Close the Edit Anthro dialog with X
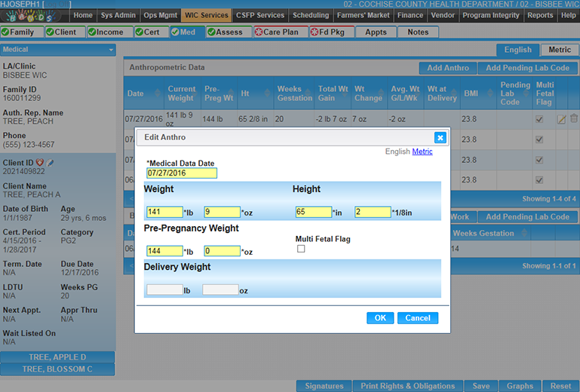This screenshot has height=392, width=580. click(440, 137)
